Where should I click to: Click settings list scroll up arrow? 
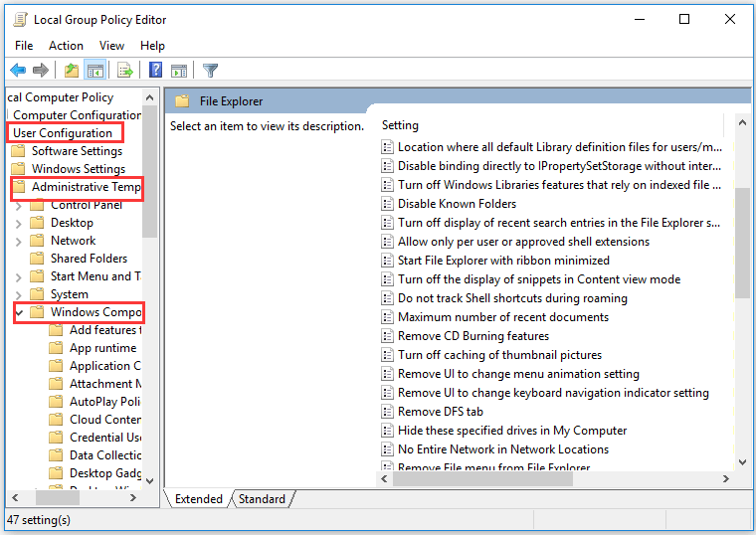(742, 123)
